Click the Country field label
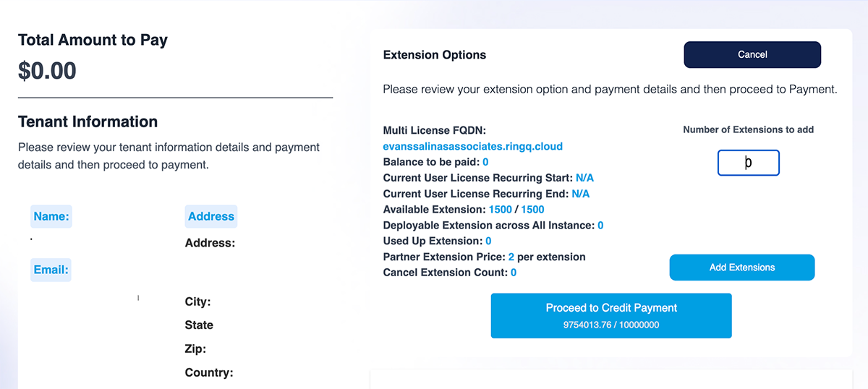The image size is (868, 389). pos(209,373)
